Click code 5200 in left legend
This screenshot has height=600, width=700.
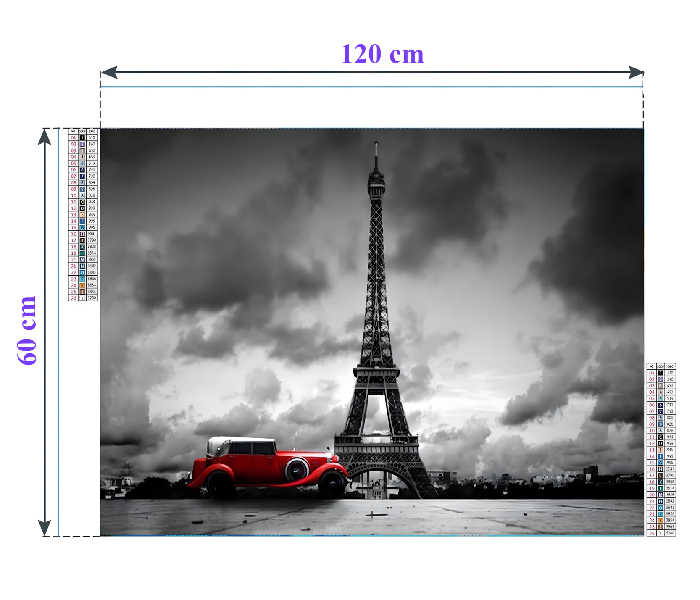[x=92, y=298]
